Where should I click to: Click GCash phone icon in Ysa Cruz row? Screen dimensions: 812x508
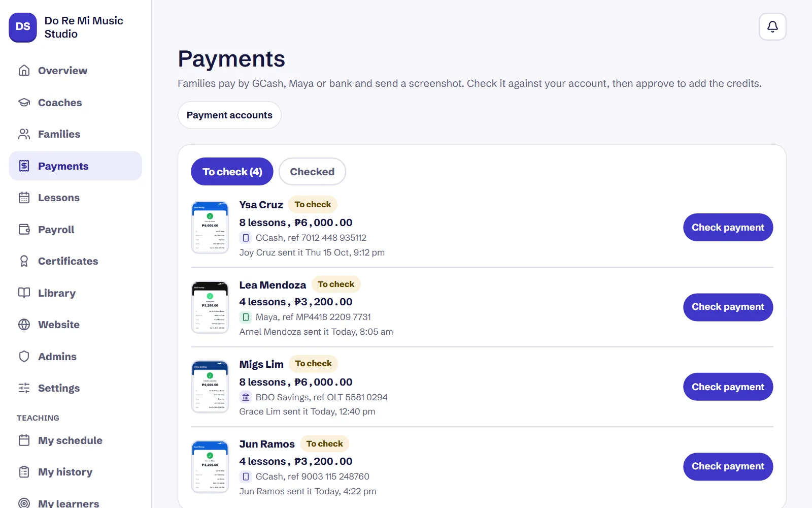pos(246,238)
